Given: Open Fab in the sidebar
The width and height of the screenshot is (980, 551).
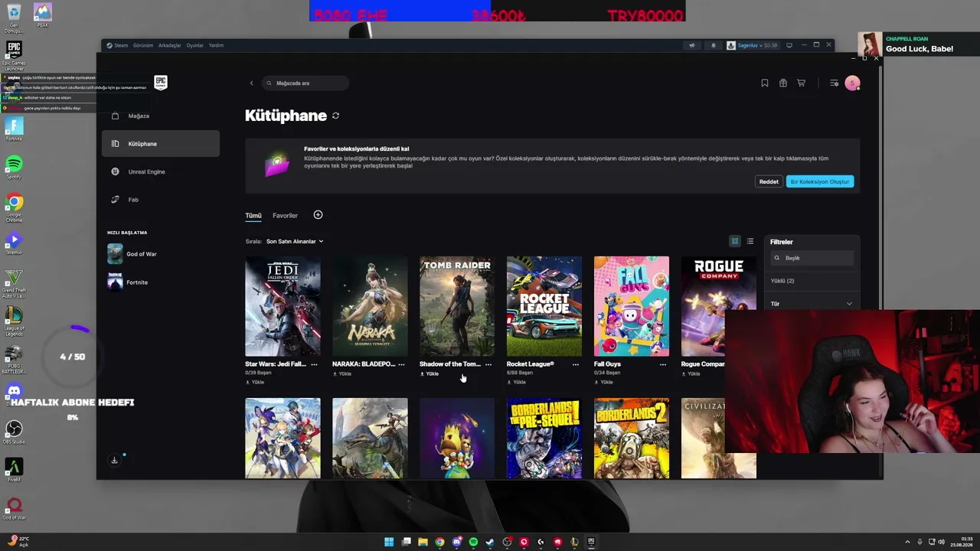Looking at the screenshot, I should coord(161,200).
